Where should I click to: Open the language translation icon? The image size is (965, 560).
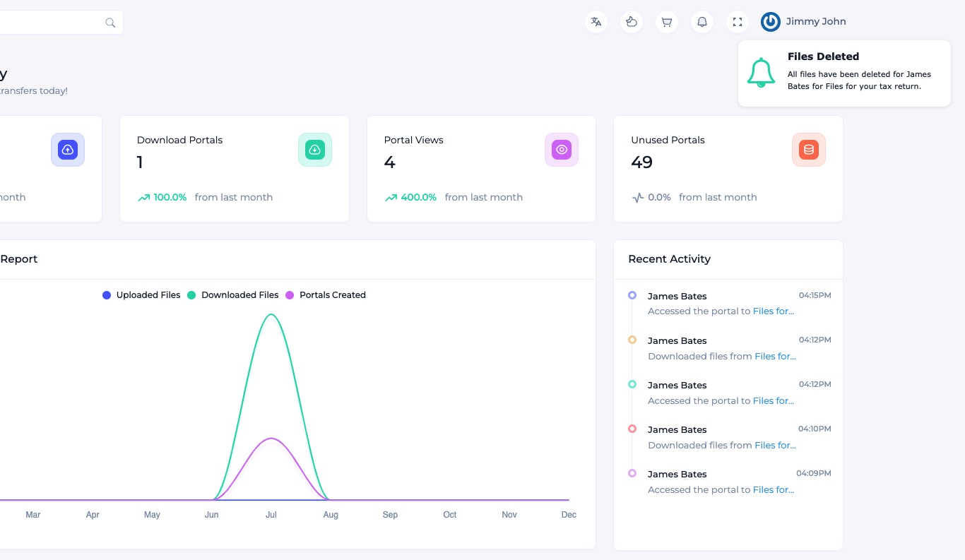[596, 22]
